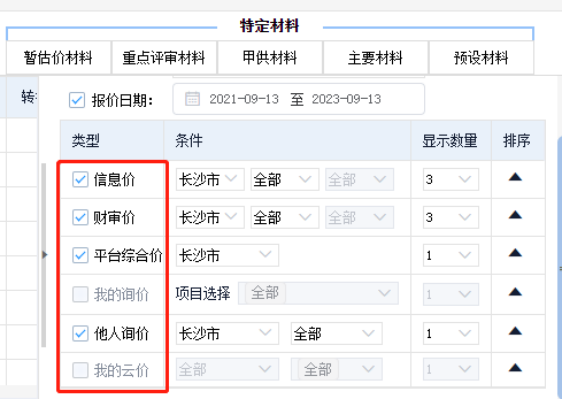Click the date range 2021-09-13 至 2023-09-13 field
The image size is (563, 399).
point(299,99)
